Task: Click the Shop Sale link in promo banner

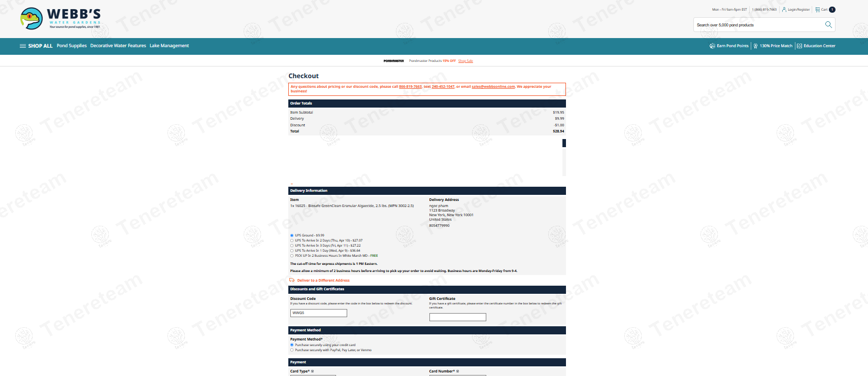Action: (465, 61)
